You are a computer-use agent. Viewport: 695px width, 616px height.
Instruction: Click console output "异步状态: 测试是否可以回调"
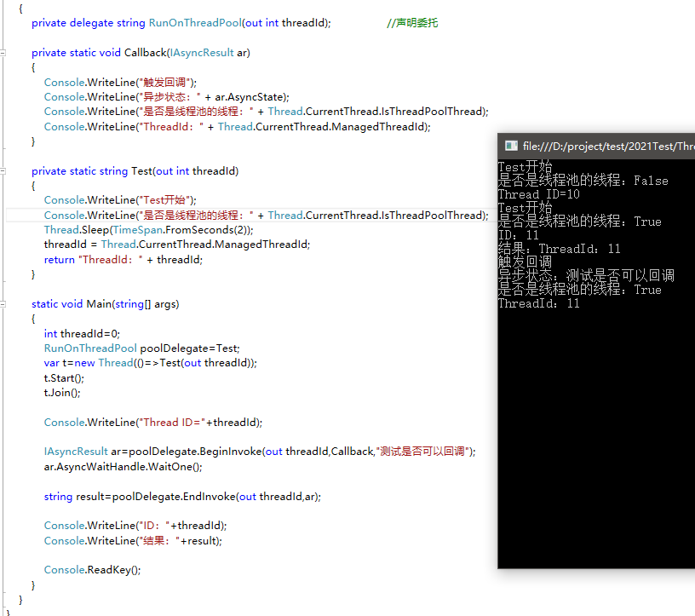[x=586, y=276]
